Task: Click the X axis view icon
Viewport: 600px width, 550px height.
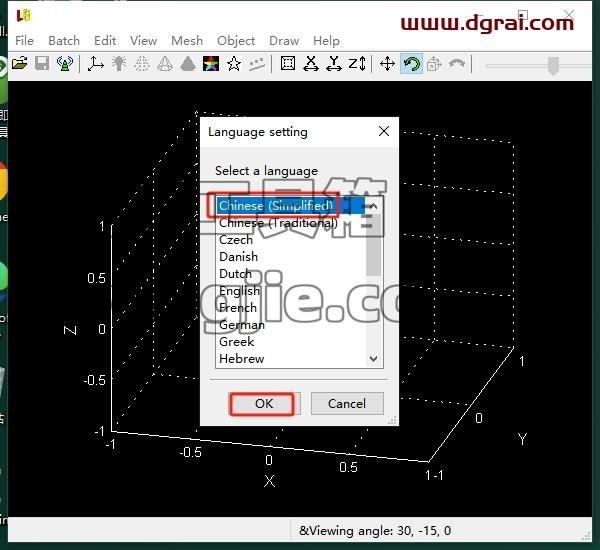Action: pos(311,64)
